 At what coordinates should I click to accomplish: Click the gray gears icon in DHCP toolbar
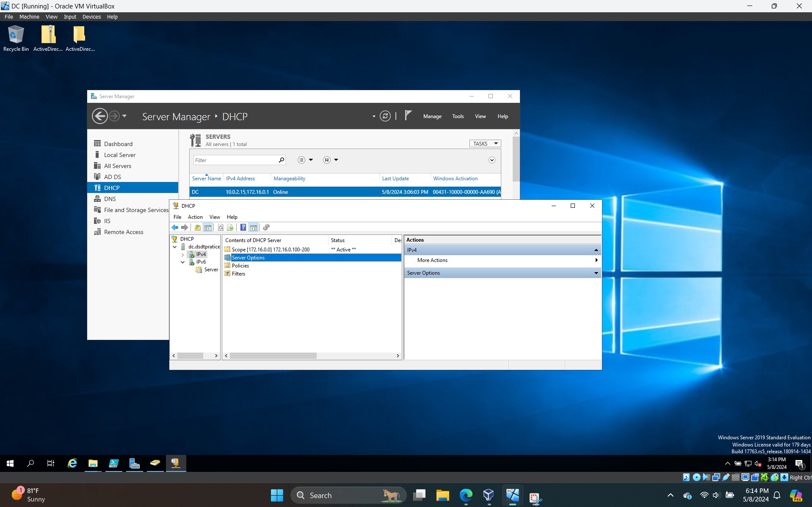coord(266,228)
